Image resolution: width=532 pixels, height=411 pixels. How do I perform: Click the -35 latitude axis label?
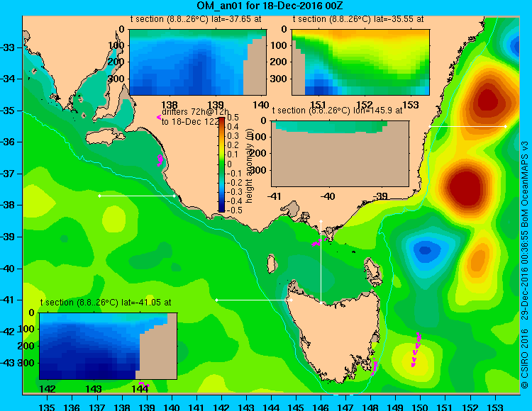click(x=7, y=111)
